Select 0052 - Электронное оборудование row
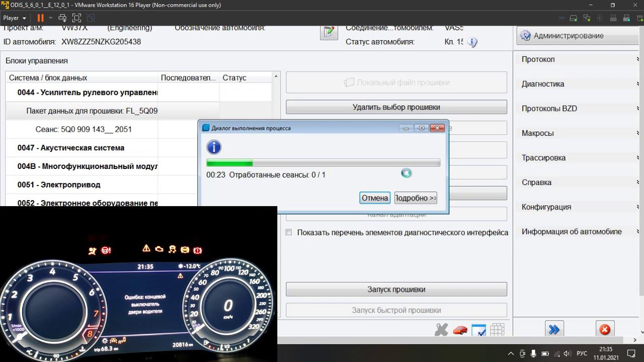Image resolution: width=644 pixels, height=362 pixels. pos(102,200)
